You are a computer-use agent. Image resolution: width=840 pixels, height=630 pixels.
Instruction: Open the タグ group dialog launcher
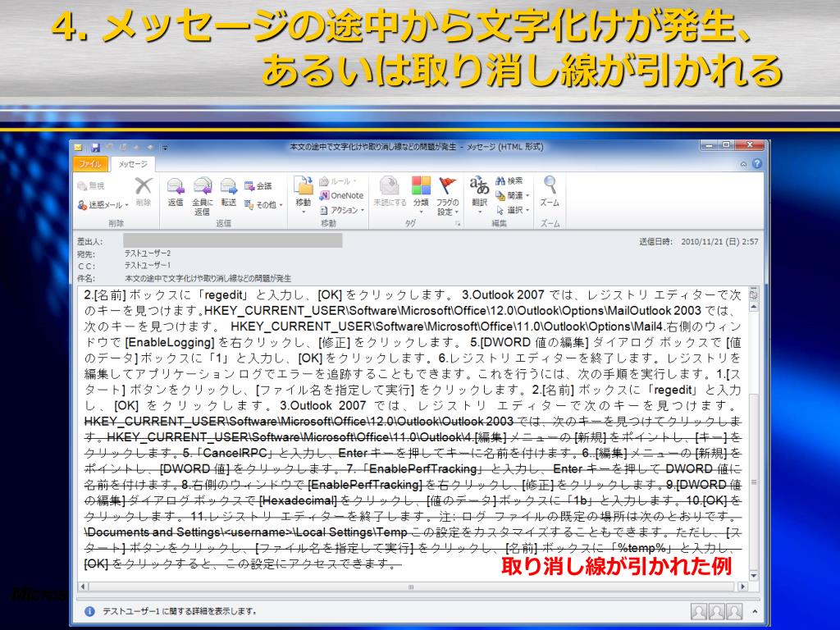[x=458, y=223]
